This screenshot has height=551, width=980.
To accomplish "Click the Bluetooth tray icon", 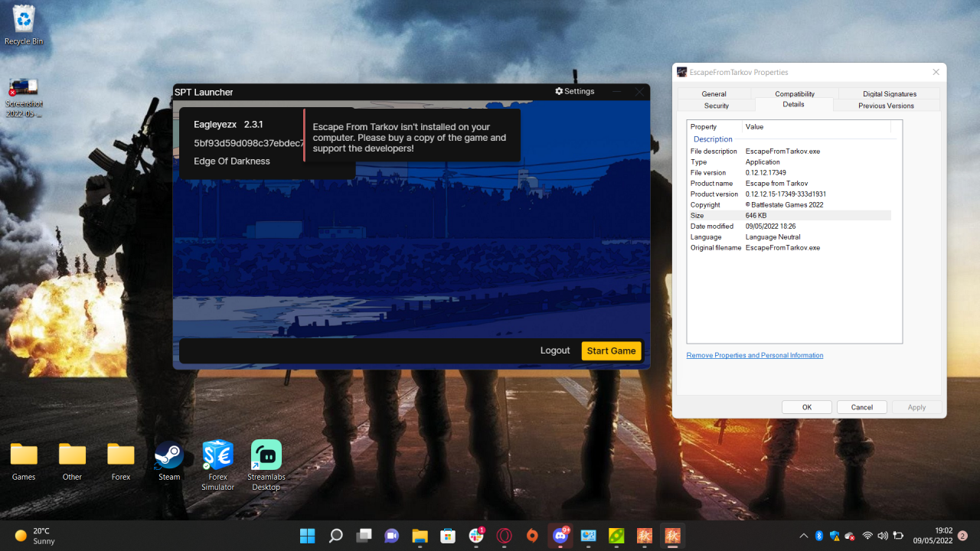I will tap(818, 536).
